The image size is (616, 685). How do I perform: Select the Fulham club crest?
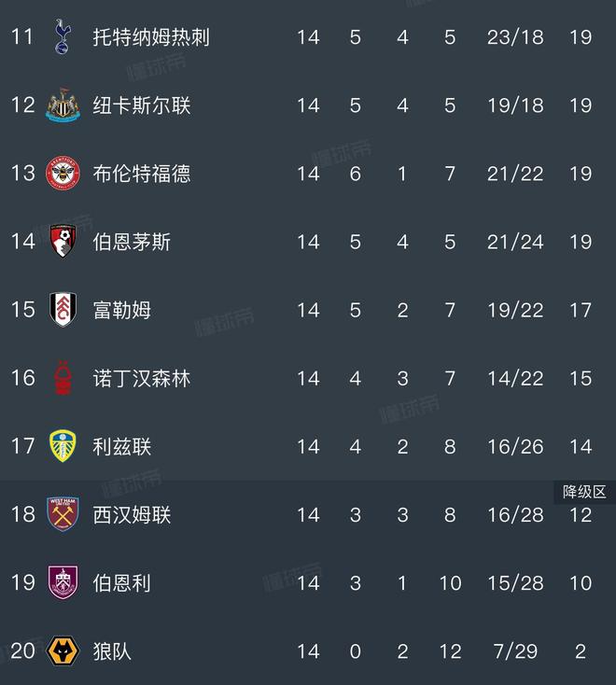point(63,309)
